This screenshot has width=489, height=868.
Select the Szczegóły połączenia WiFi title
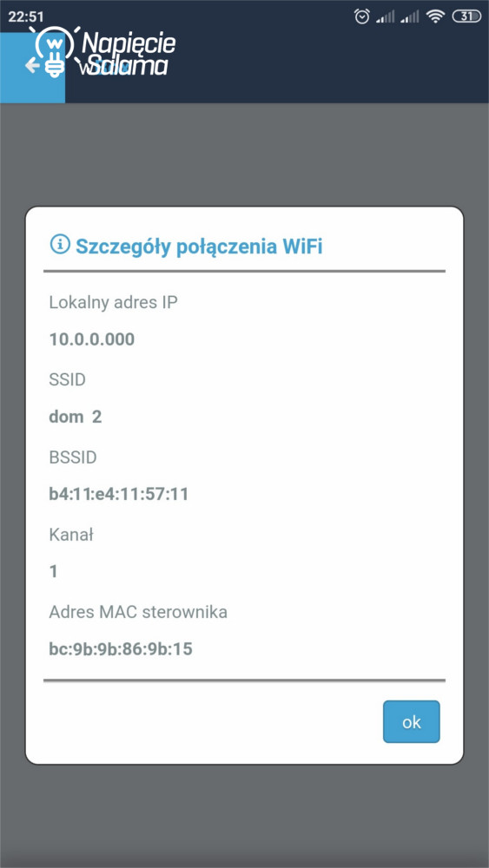[199, 247]
